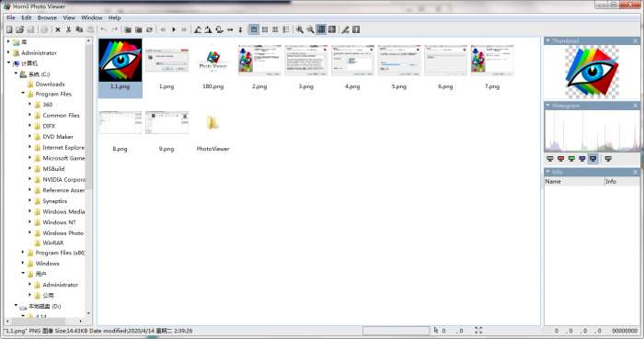The height and width of the screenshot is (339, 644).
Task: Click the zoom in magnifier icon
Action: pyautogui.click(x=300, y=29)
